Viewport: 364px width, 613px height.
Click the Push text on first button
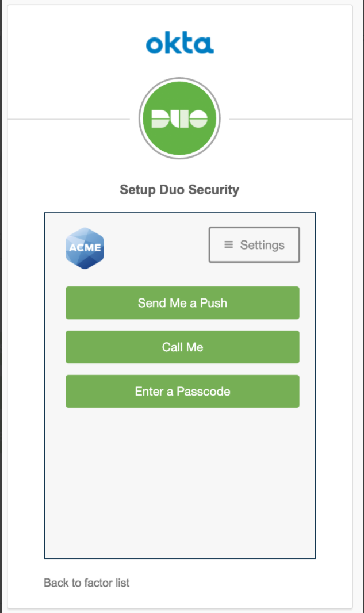(213, 303)
